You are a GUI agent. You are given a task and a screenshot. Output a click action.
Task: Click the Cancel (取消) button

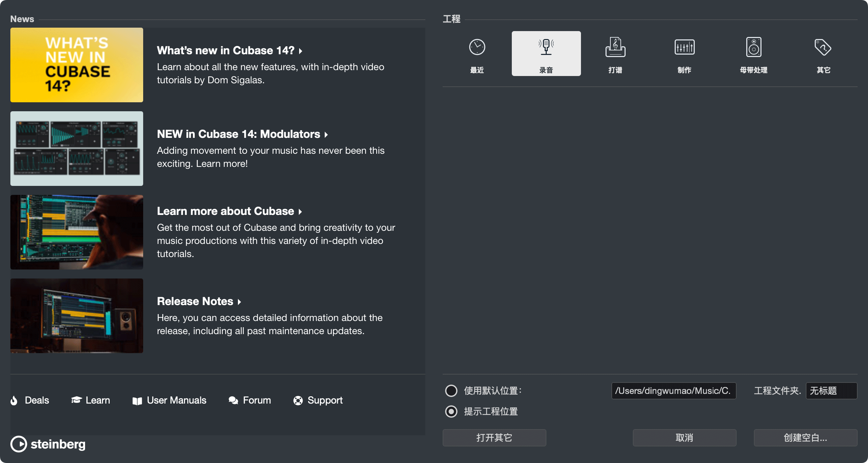pyautogui.click(x=684, y=438)
